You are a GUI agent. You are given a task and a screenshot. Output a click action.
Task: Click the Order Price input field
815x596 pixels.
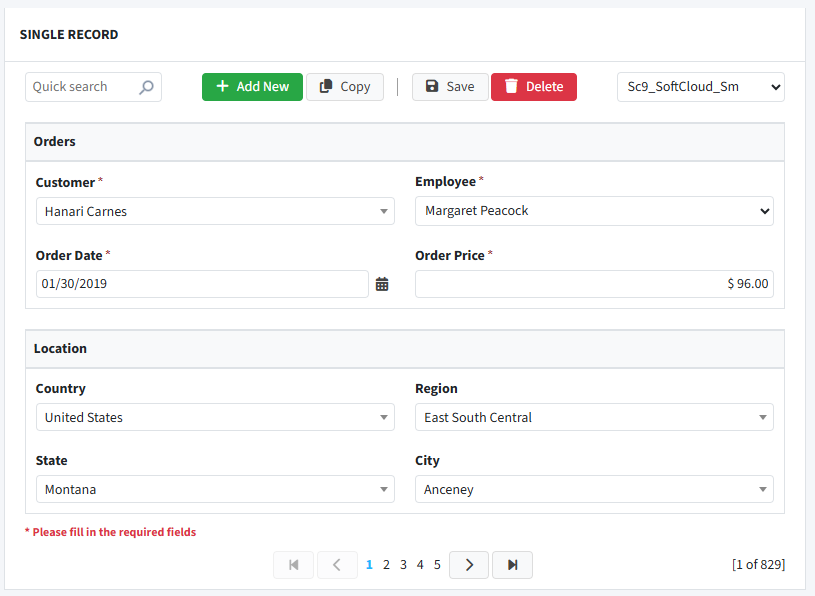point(594,284)
